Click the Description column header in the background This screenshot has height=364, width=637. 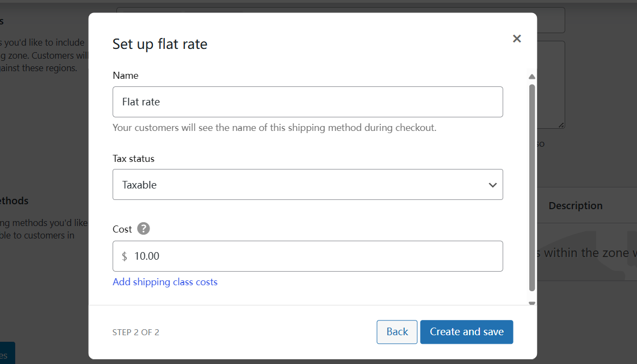(x=576, y=205)
